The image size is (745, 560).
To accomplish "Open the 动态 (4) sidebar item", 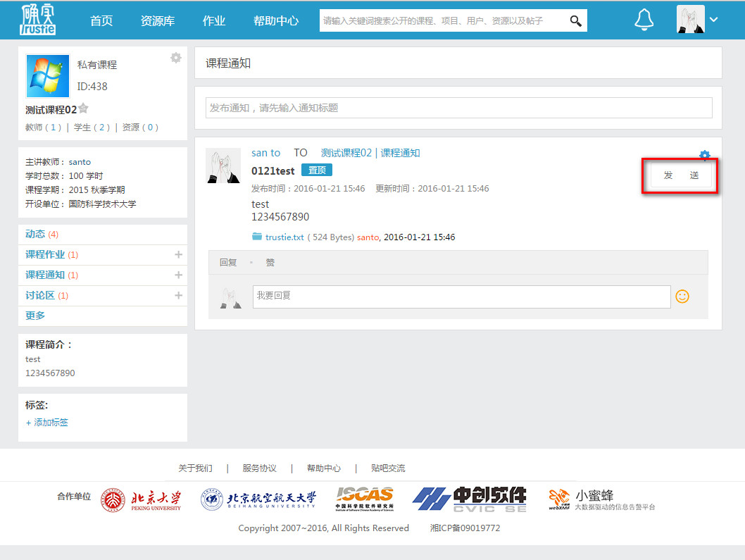I will pos(42,234).
